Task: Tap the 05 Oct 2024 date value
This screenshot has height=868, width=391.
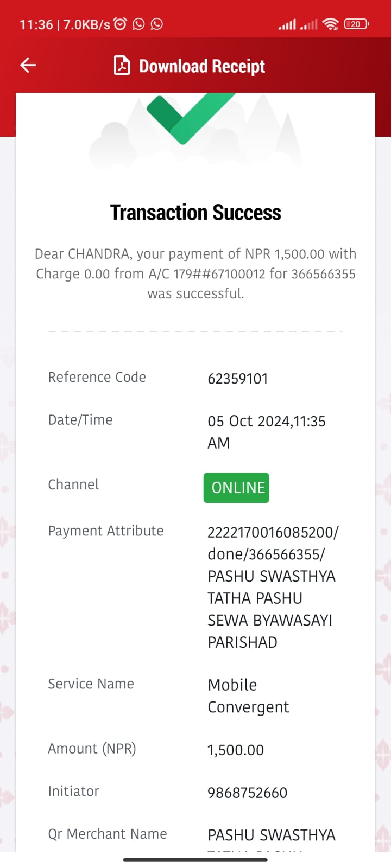Action: (x=267, y=432)
